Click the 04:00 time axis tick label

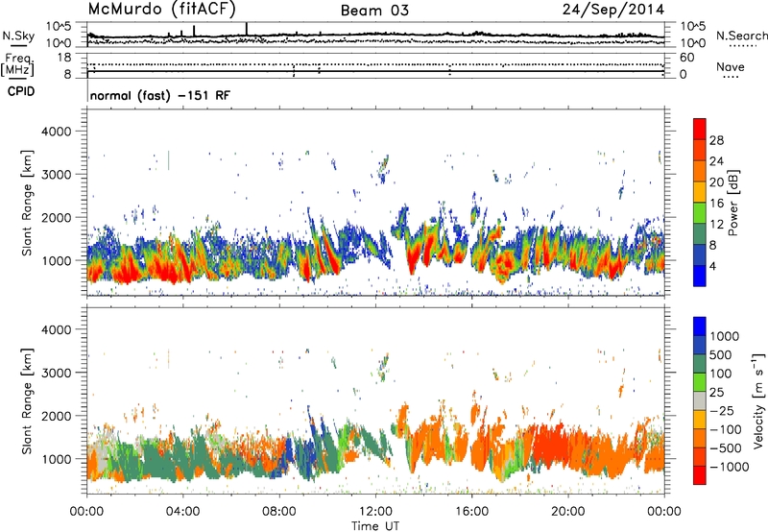(x=182, y=512)
